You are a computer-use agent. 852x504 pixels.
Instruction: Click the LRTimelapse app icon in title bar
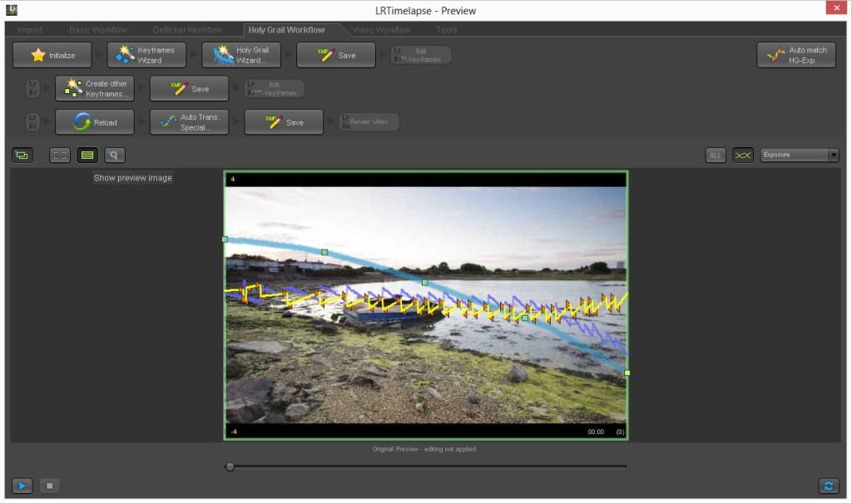pos(12,10)
